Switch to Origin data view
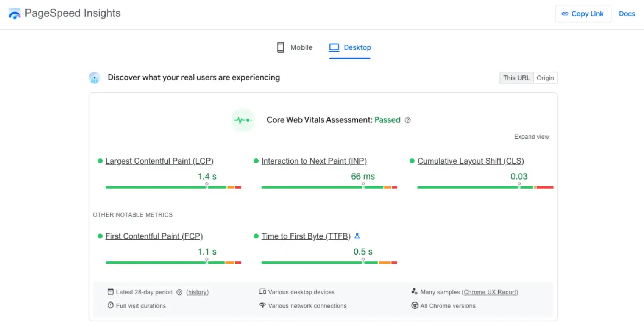This screenshot has height=327, width=644. [x=545, y=78]
